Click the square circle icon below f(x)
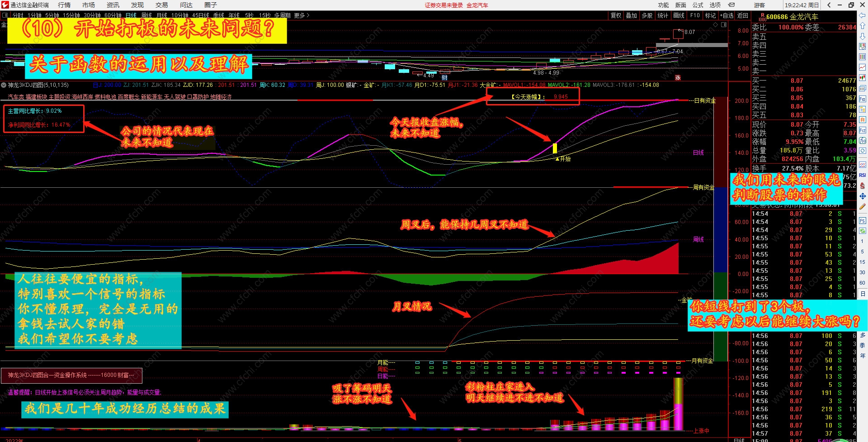The width and height of the screenshot is (868, 442). coord(862,151)
